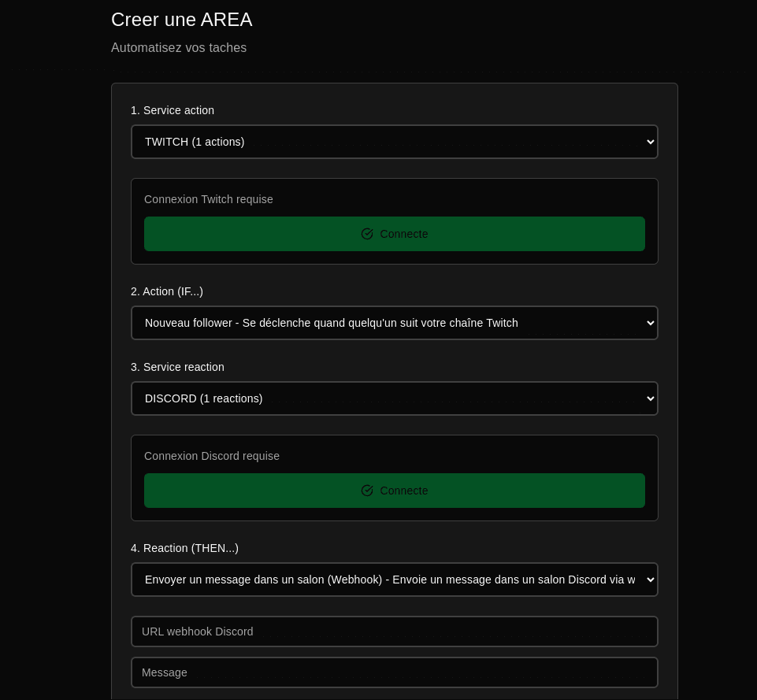
Task: Click the chevron on the webhook reaction dropdown
Action: pos(650,580)
